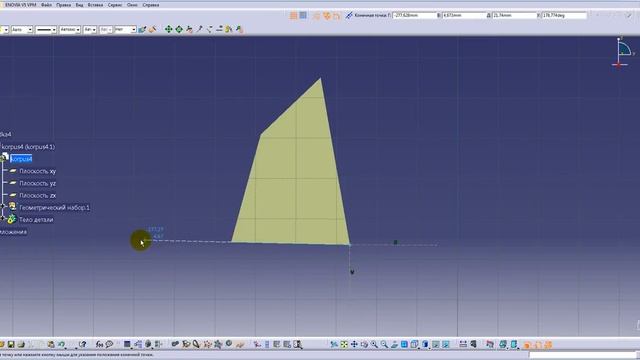Select Геометрический набор.1 in the tree

(54, 207)
